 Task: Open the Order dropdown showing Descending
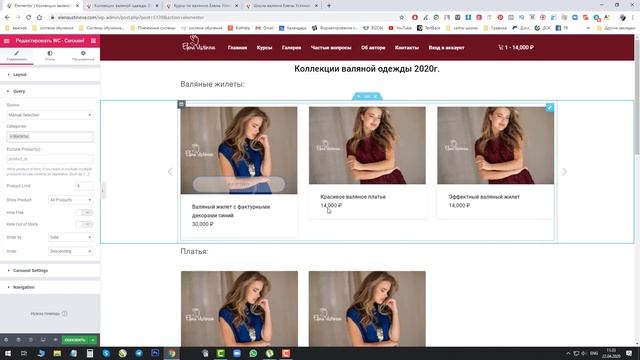click(71, 251)
